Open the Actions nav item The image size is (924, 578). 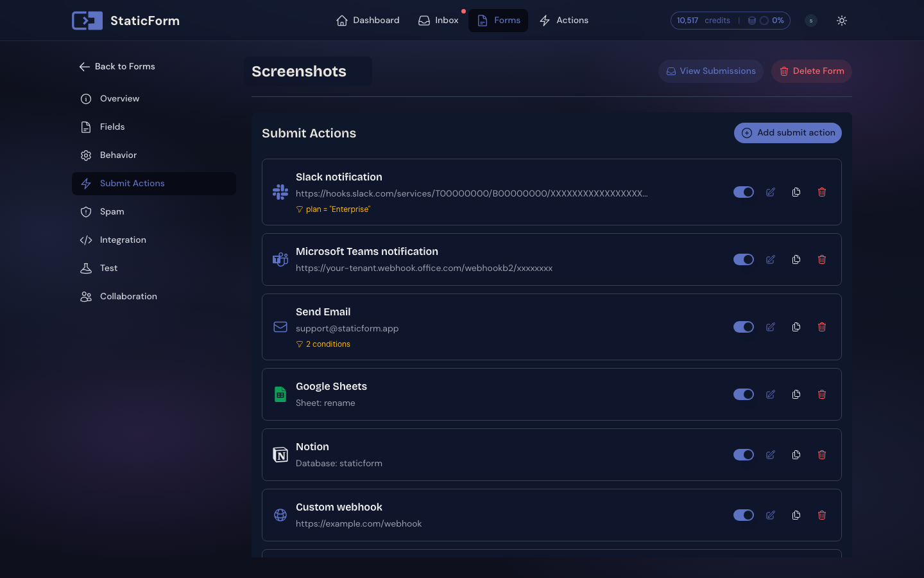(564, 21)
